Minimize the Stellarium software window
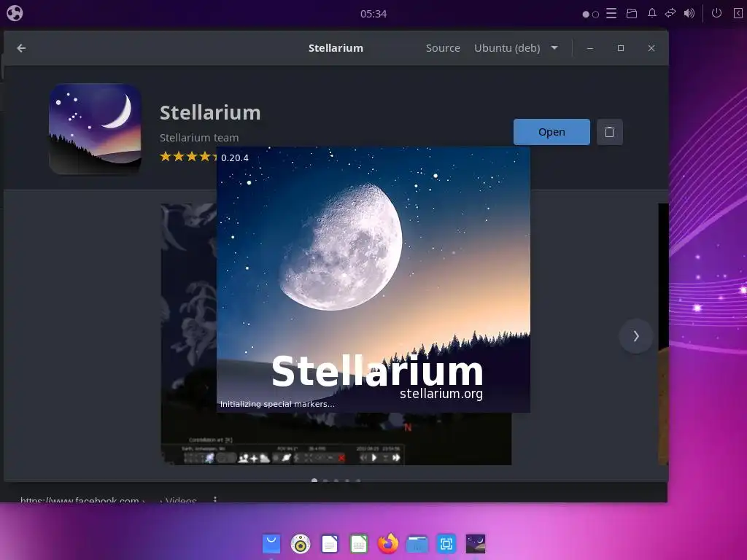The width and height of the screenshot is (747, 560). (x=589, y=48)
